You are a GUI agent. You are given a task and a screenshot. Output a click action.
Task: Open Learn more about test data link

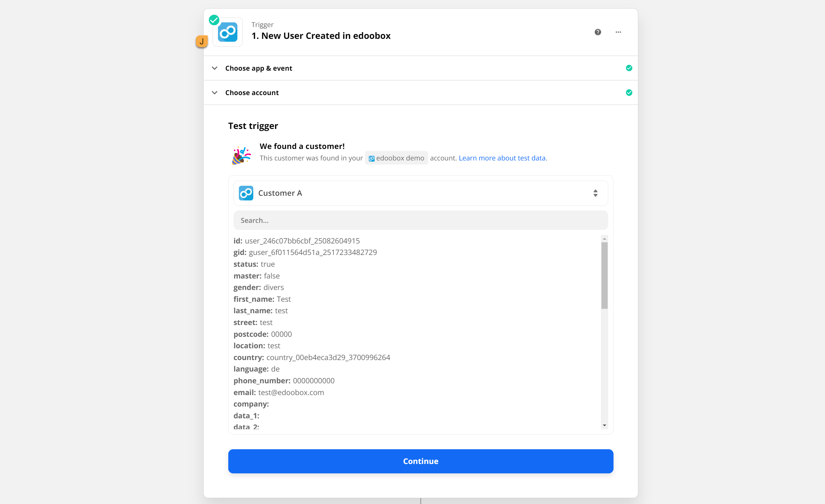click(x=502, y=158)
